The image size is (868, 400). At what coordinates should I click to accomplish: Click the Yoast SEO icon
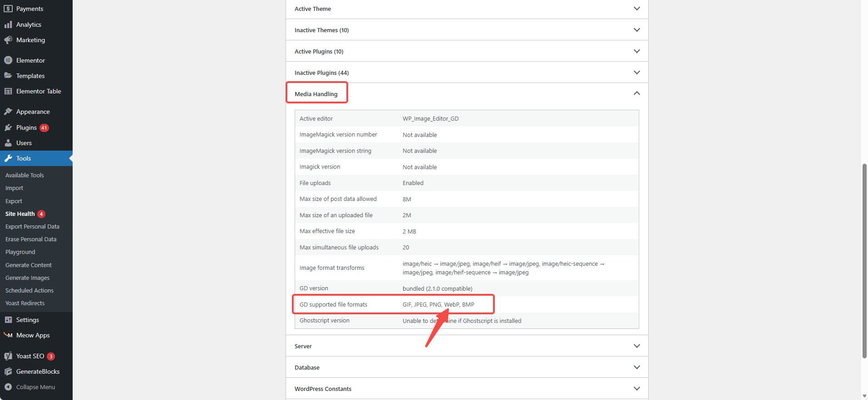point(8,356)
